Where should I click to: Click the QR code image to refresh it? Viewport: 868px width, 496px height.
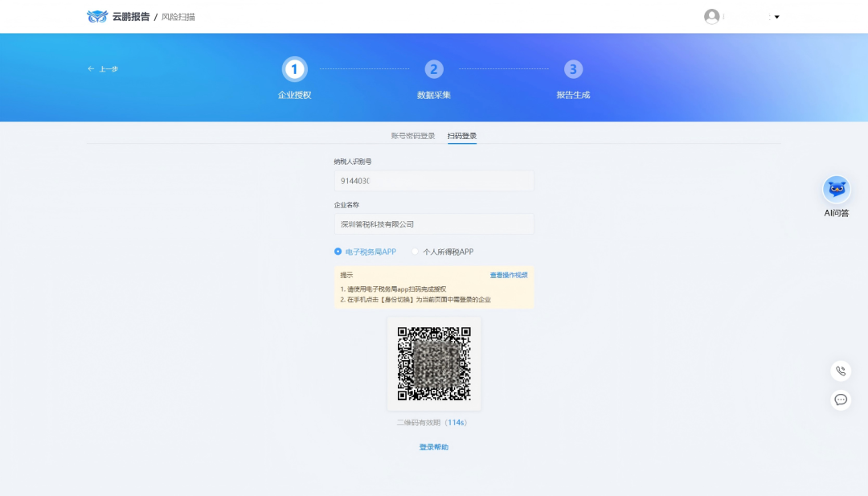434,363
